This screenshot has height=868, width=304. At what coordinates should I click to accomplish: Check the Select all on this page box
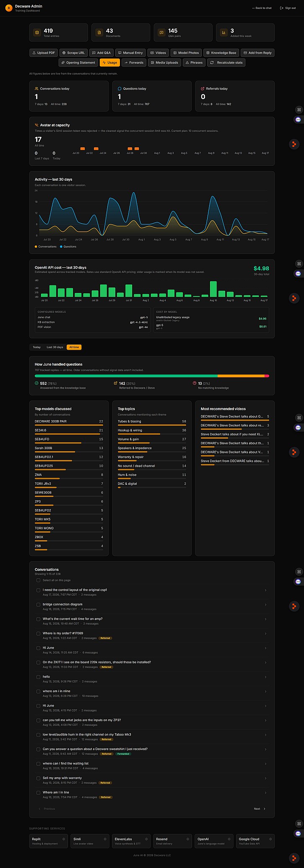38,580
